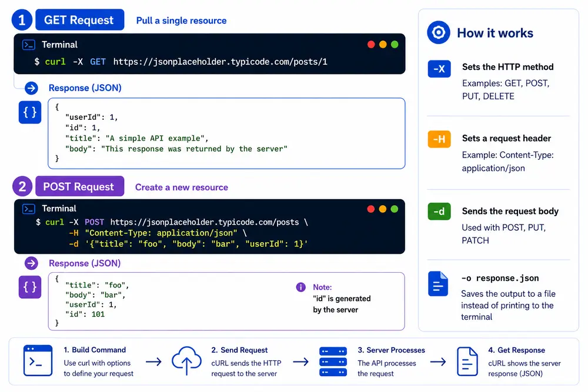This screenshot has width=588, height=392.
Task: Click the blue file icon beside -o response.json
Action: pos(438,284)
